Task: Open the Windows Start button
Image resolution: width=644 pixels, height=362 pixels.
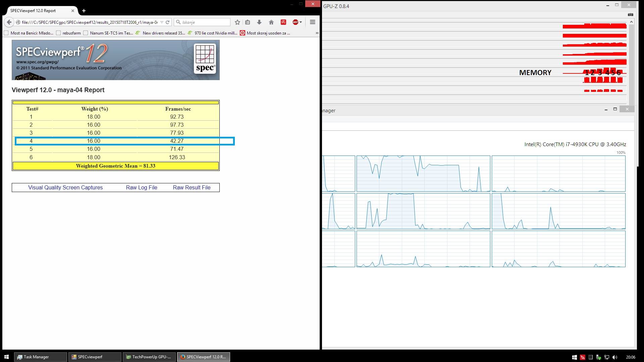Action: (x=6, y=357)
